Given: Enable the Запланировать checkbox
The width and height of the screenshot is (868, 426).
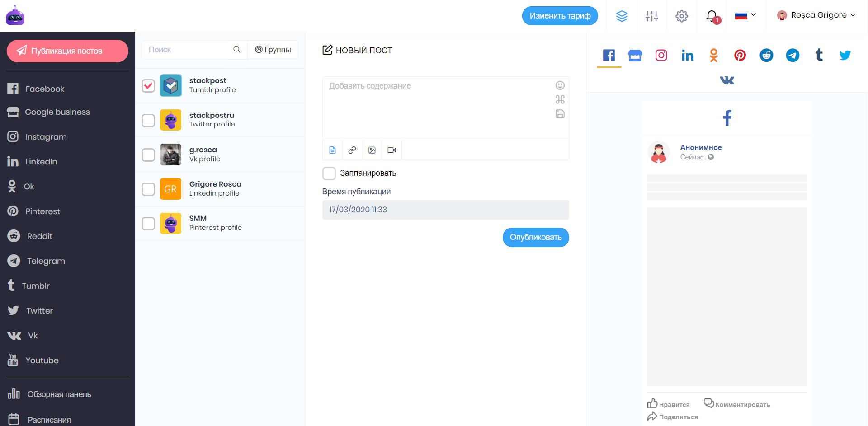Looking at the screenshot, I should point(329,173).
